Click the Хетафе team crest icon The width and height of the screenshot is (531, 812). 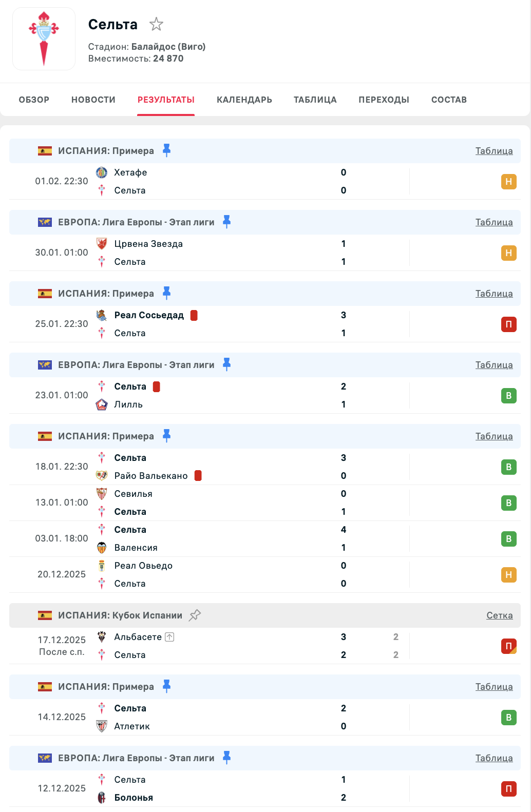tap(102, 172)
